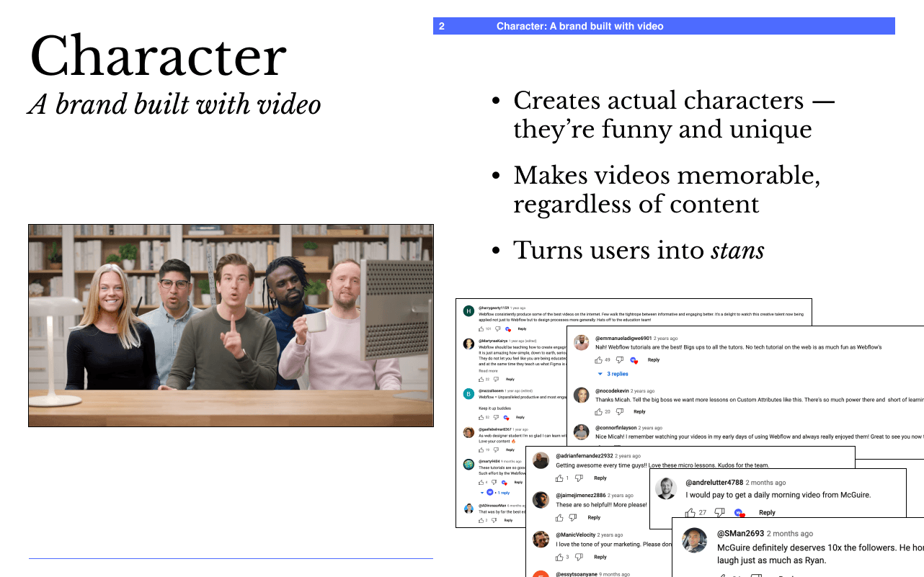Open @emmanueladigwe6901's profile avatar
Image resolution: width=924 pixels, height=577 pixels.
(581, 343)
